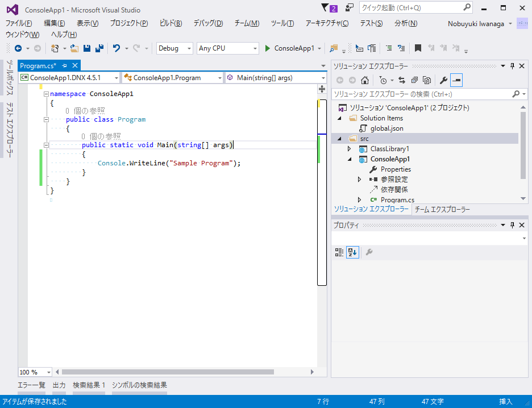532x408 pixels.
Task: Close the Program.cs tab
Action: (x=75, y=65)
